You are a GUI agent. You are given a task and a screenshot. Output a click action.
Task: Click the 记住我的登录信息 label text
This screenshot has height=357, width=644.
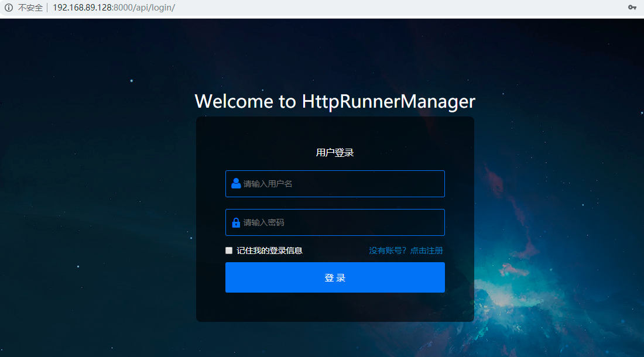[x=269, y=250]
